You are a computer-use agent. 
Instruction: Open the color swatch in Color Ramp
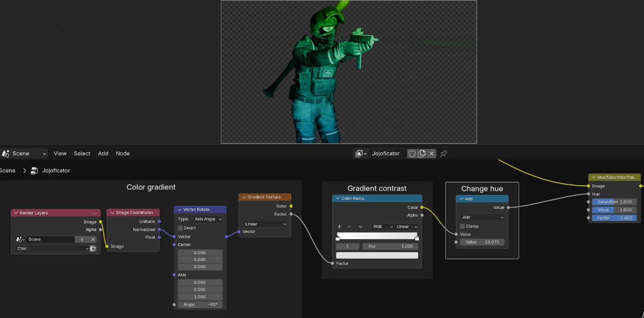click(x=377, y=255)
